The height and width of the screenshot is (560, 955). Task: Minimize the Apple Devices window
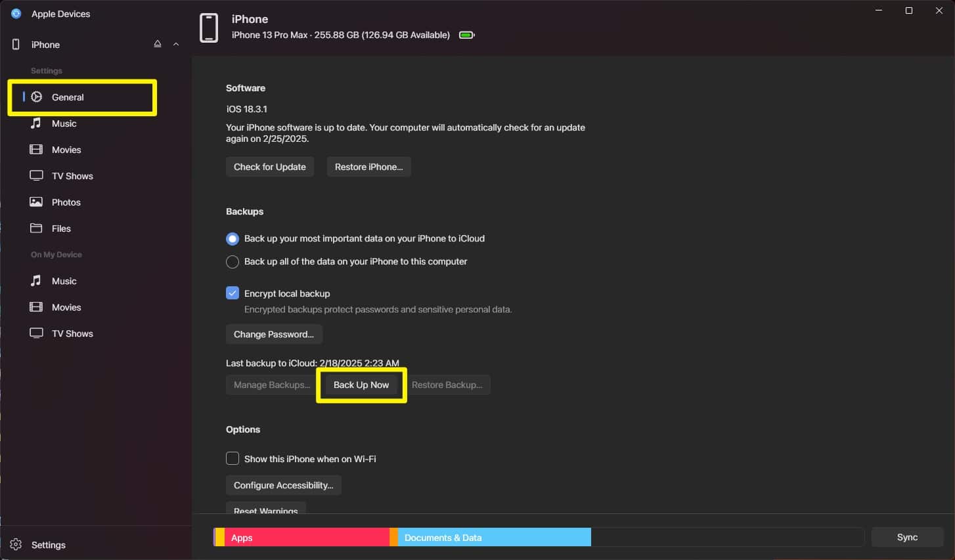879,11
